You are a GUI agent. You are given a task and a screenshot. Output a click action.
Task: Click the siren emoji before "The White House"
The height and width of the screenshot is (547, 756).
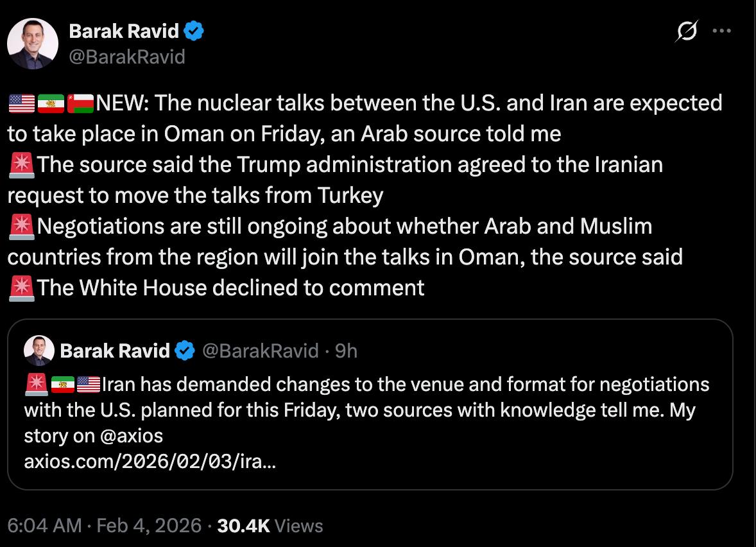point(21,288)
